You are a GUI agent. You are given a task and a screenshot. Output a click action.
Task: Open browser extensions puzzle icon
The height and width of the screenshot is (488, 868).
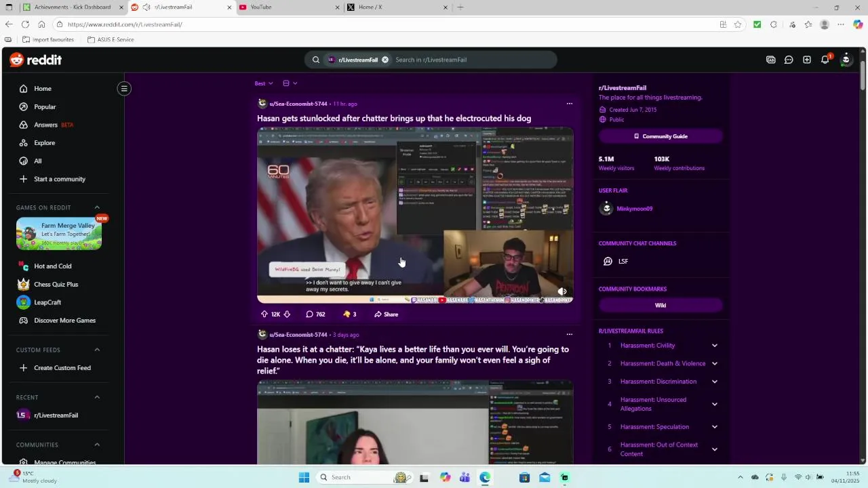pyautogui.click(x=774, y=24)
